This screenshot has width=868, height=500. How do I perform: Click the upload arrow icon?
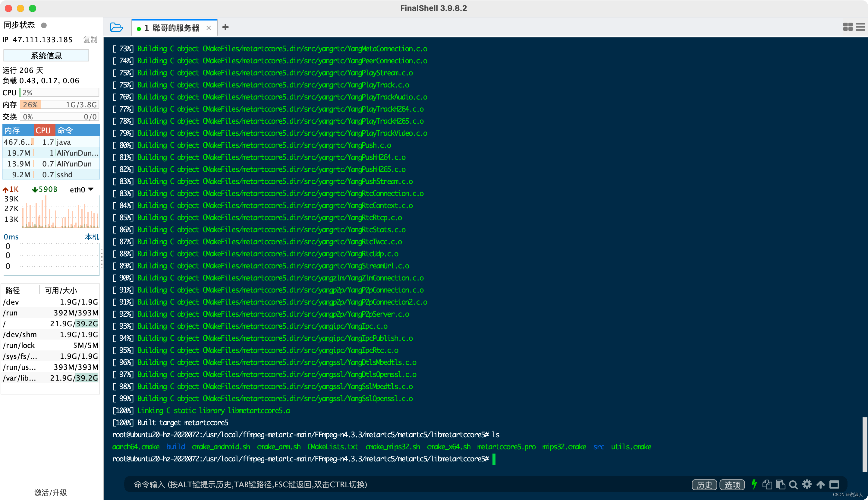[820, 485]
